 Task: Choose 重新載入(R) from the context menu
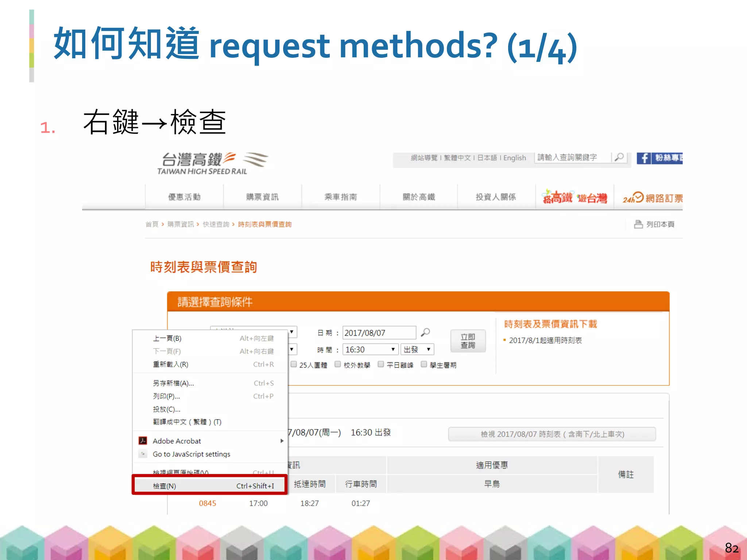click(x=171, y=364)
